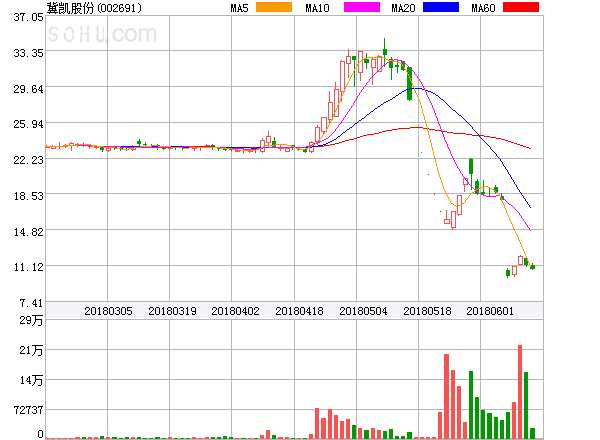Click the highest green candlestick at the peak
The height and width of the screenshot is (440, 600).
(x=385, y=50)
